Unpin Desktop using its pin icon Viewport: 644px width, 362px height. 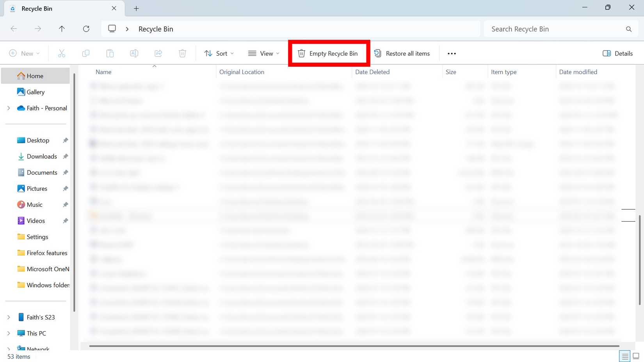pyautogui.click(x=66, y=140)
